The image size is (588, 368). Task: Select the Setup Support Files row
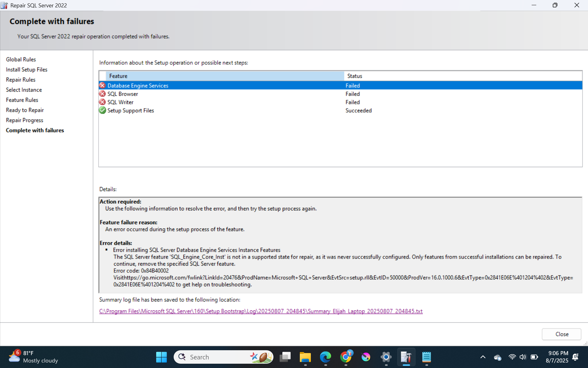tap(341, 110)
